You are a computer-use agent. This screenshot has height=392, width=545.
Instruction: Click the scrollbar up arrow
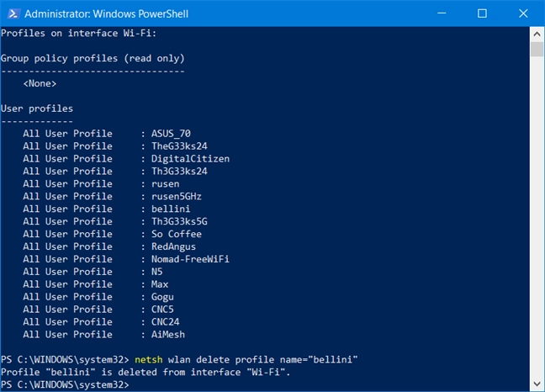coord(537,34)
